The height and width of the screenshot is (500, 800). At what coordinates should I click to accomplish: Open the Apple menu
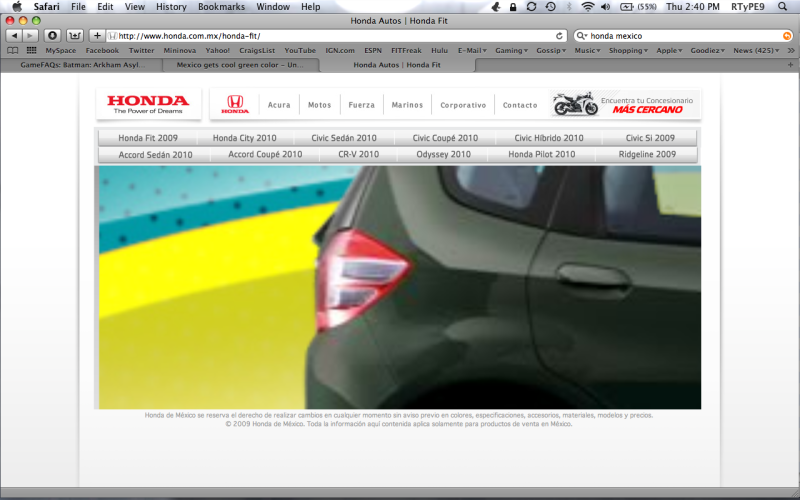coord(17,7)
